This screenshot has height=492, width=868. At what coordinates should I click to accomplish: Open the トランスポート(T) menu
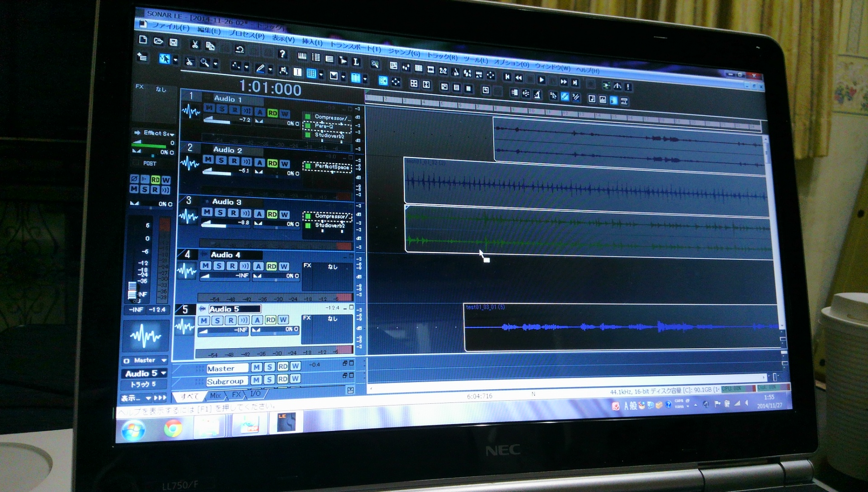click(x=355, y=46)
